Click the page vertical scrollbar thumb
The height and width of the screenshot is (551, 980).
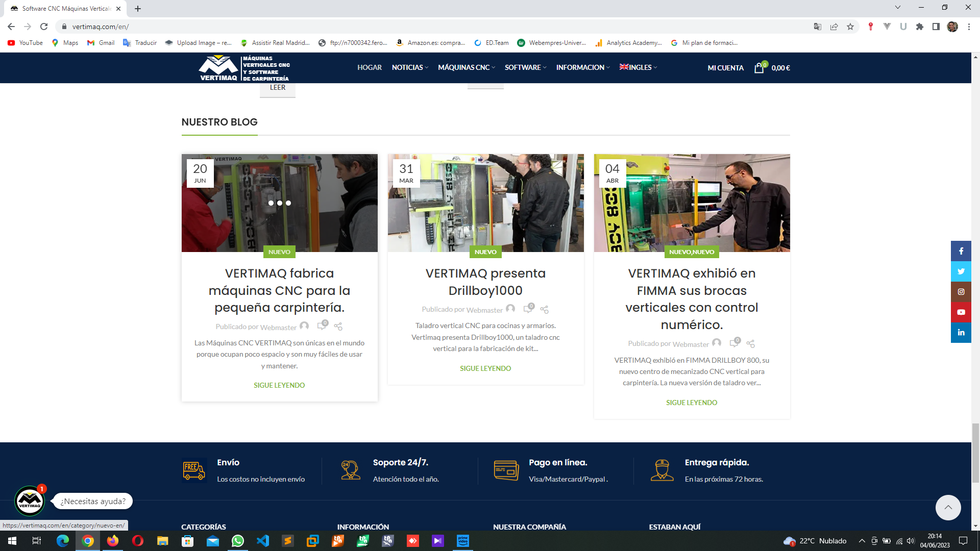coord(975,453)
